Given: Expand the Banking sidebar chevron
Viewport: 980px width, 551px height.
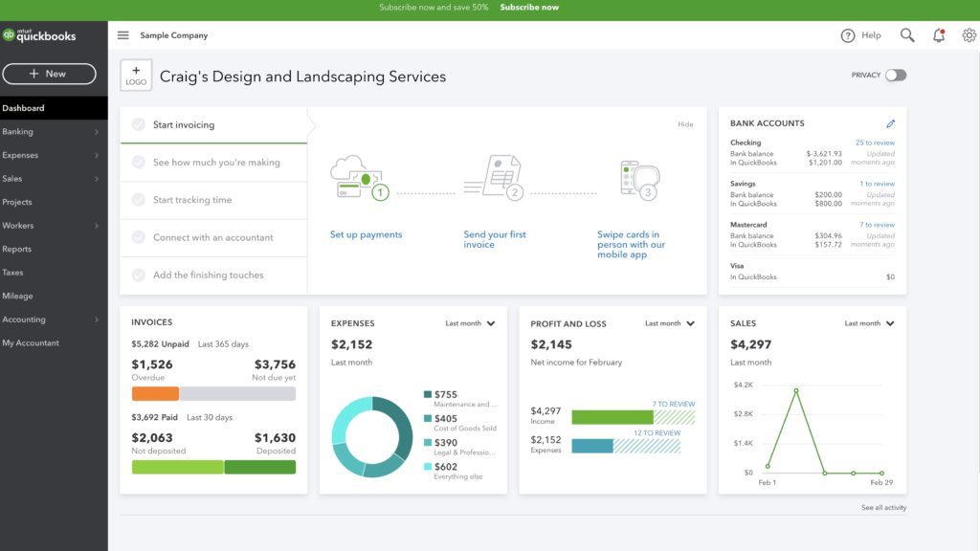Looking at the screenshot, I should click(x=97, y=132).
